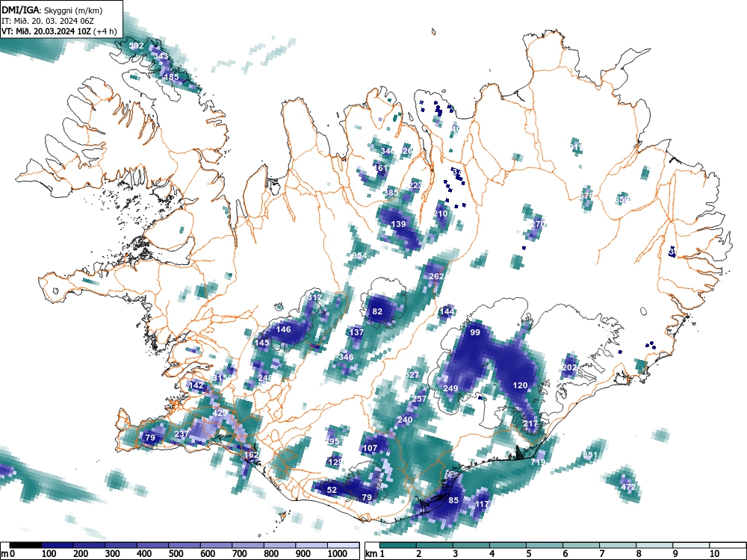Click the black swatch between 0 and 100

(25, 545)
